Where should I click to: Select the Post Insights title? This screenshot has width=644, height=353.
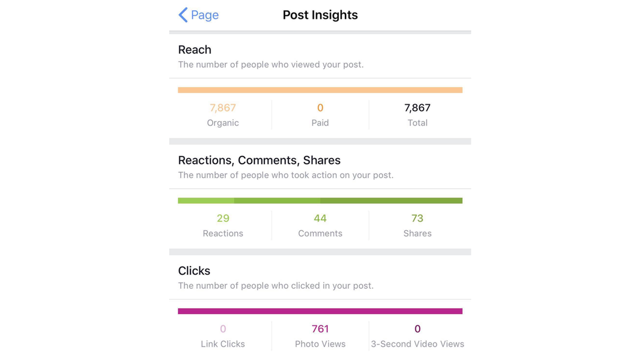[320, 15]
